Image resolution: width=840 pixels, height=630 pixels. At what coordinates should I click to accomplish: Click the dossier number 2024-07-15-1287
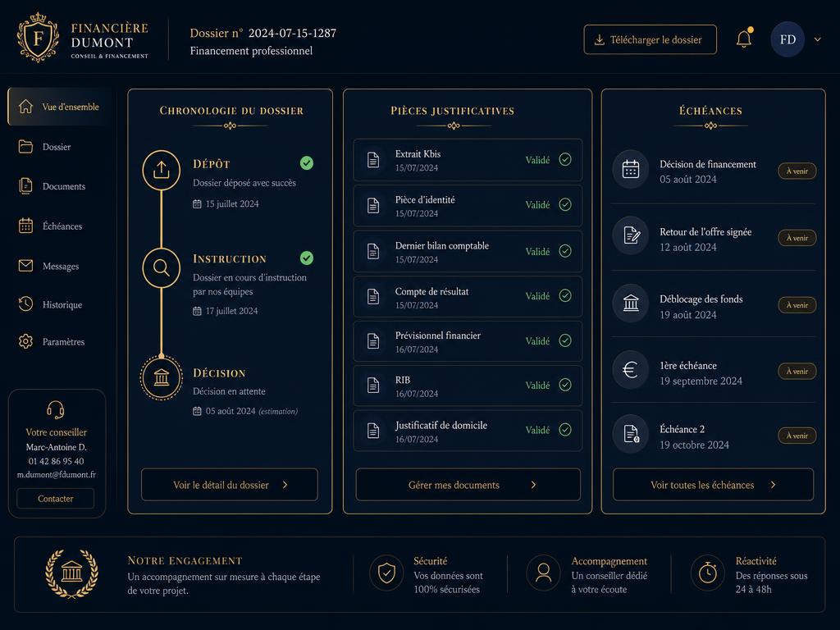[293, 33]
